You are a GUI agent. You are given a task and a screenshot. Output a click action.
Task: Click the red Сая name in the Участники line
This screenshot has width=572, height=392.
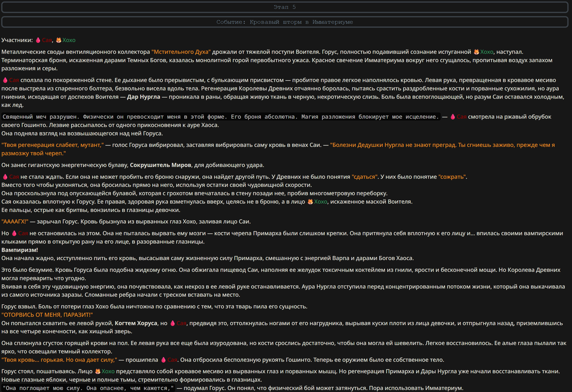pyautogui.click(x=47, y=40)
